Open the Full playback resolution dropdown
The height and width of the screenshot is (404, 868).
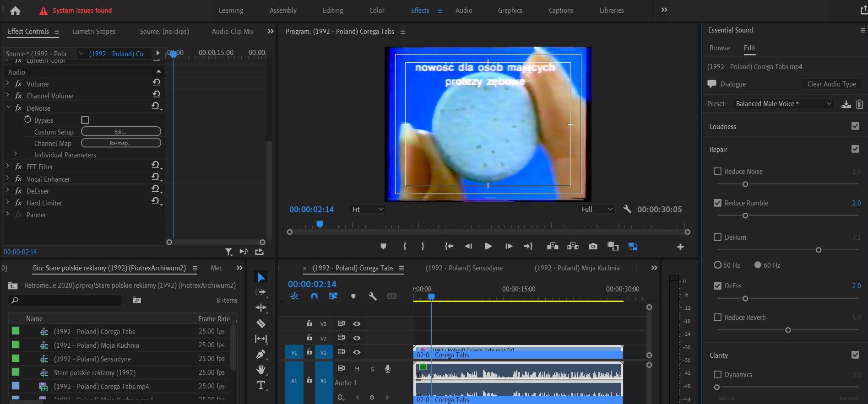coord(597,209)
